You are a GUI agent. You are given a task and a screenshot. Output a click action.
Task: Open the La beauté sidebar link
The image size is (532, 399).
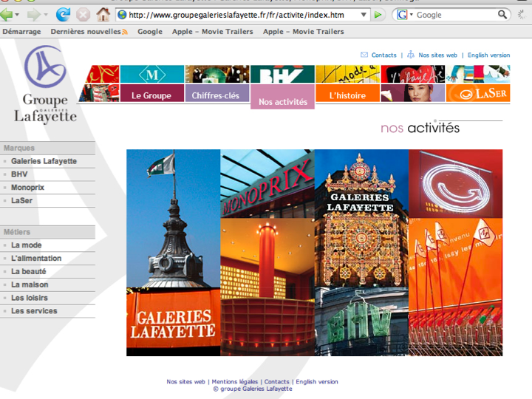pyautogui.click(x=29, y=271)
